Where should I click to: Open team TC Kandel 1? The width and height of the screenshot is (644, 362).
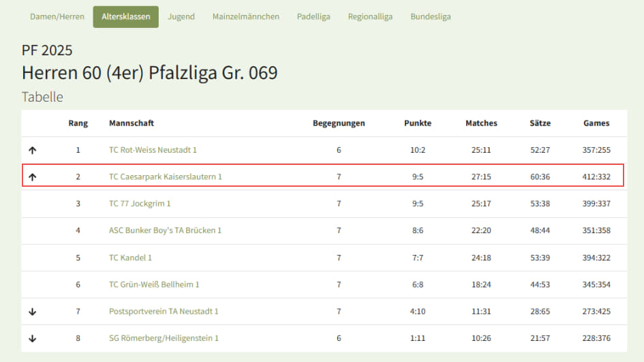coord(130,258)
